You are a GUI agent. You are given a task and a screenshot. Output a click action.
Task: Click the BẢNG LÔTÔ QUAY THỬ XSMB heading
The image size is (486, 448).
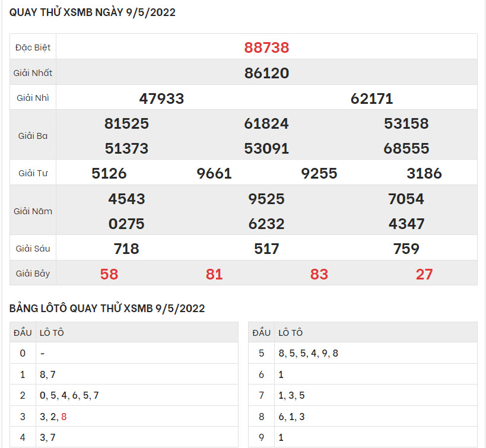[x=107, y=309]
